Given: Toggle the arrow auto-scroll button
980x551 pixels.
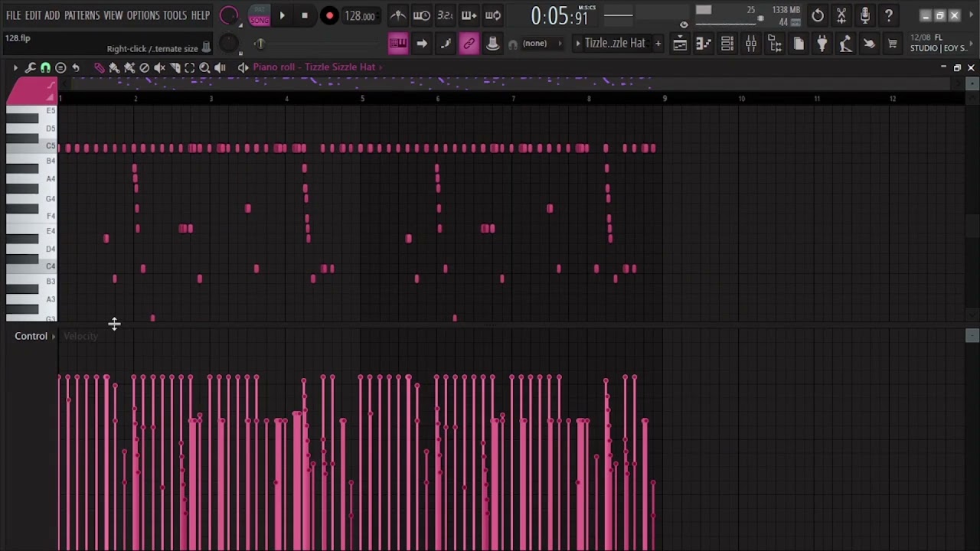Looking at the screenshot, I should click(421, 44).
